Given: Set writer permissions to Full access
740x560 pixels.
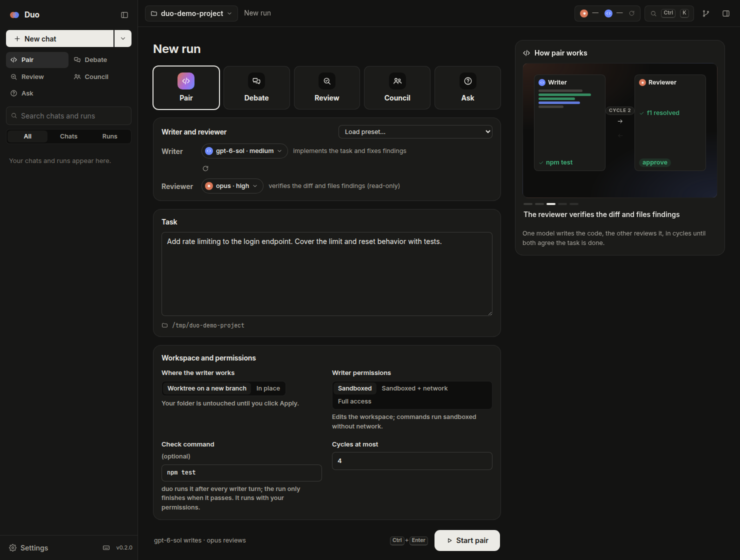Looking at the screenshot, I should pyautogui.click(x=354, y=401).
